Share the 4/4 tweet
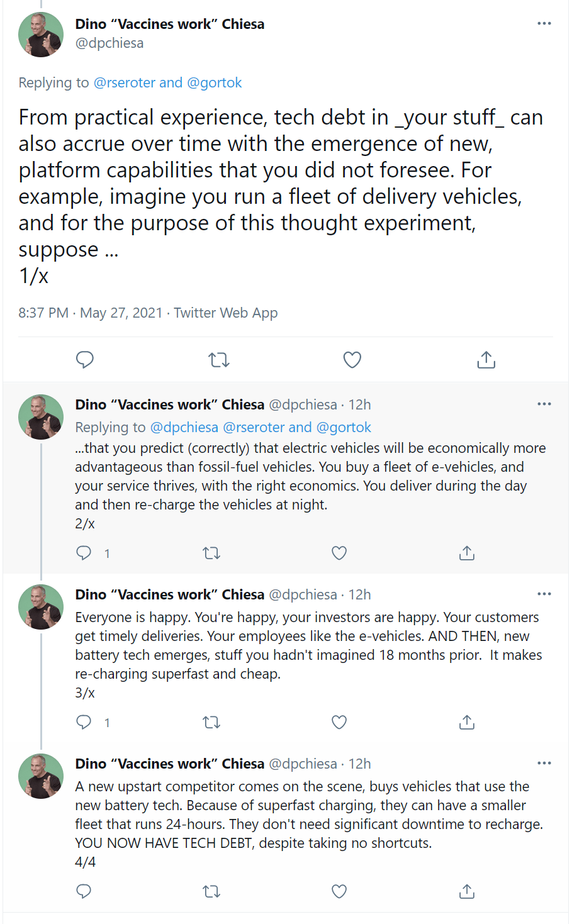572x924 pixels. click(x=467, y=891)
